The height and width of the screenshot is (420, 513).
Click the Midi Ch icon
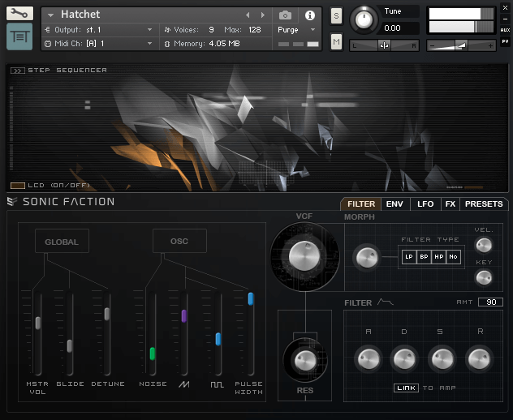click(48, 44)
